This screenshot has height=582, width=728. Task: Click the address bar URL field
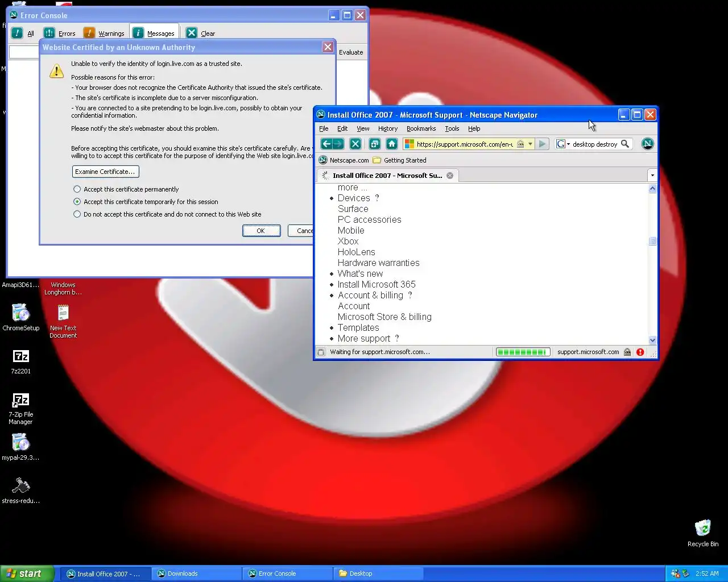coord(464,144)
